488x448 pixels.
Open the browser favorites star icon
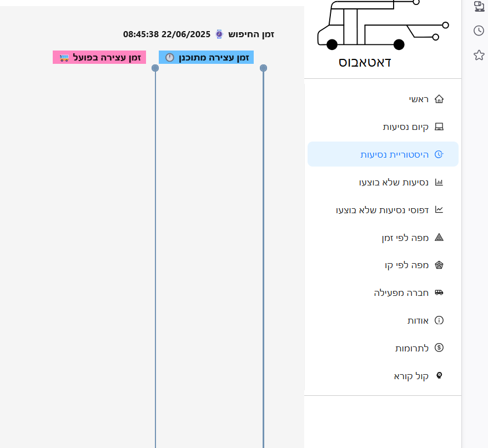click(x=479, y=55)
